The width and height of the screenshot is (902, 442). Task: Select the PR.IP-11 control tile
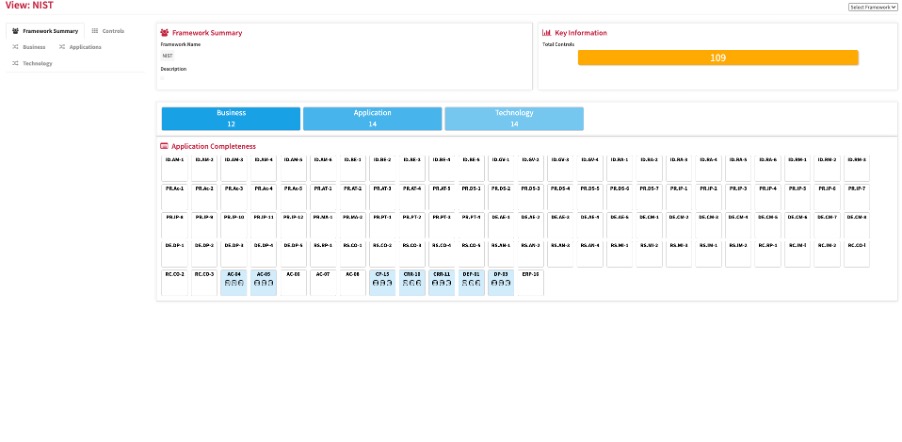tap(263, 226)
